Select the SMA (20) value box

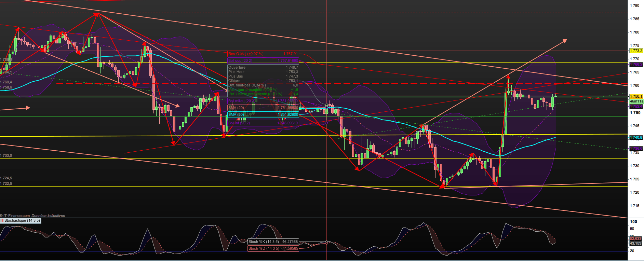coord(263,108)
